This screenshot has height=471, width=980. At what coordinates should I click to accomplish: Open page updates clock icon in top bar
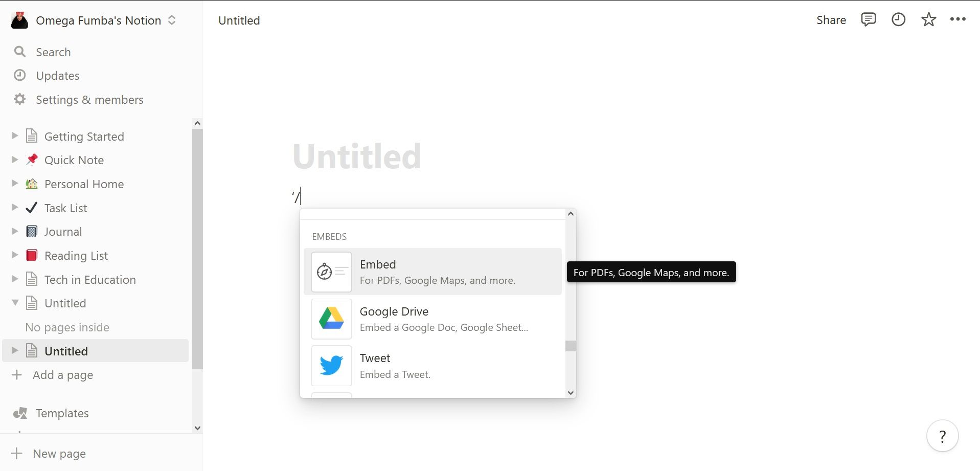[x=898, y=20]
